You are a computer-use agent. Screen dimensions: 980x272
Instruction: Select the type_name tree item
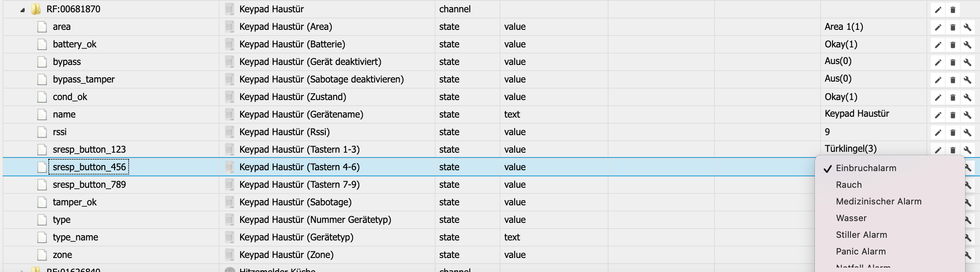(x=76, y=237)
